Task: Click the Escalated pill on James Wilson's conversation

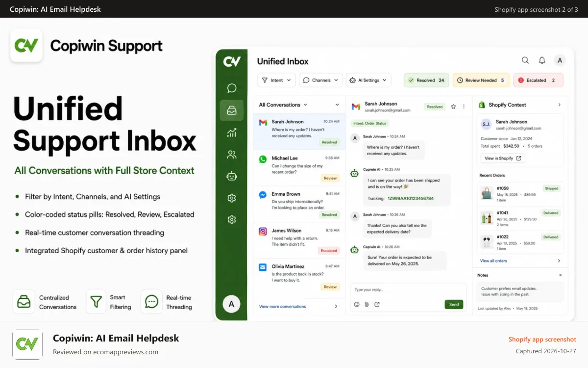Action: coord(329,250)
